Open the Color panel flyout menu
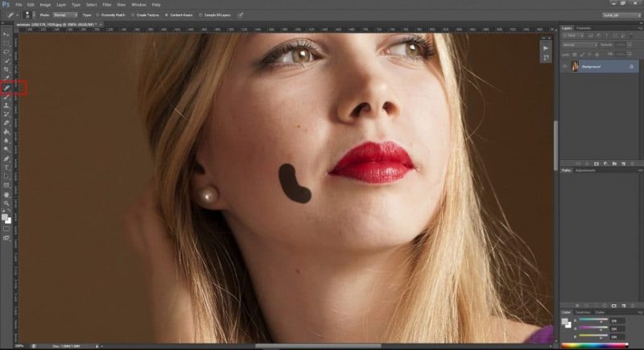The height and width of the screenshot is (350, 644). pyautogui.click(x=640, y=313)
